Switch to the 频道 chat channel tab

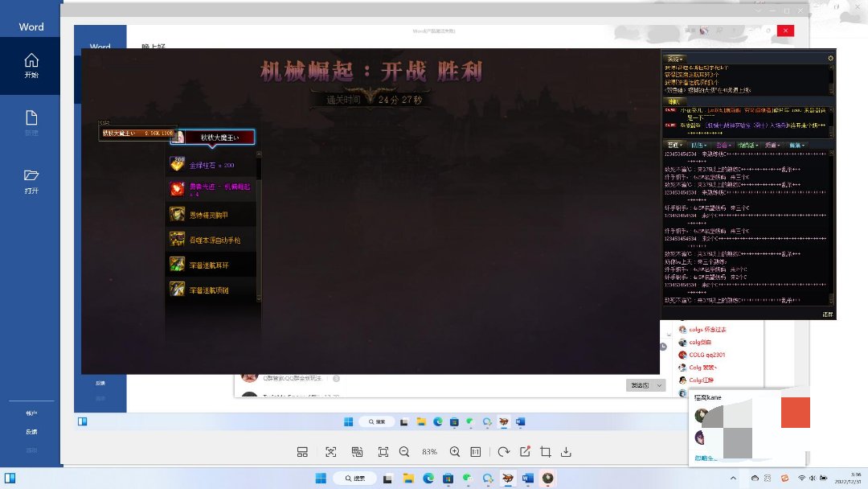click(x=772, y=145)
